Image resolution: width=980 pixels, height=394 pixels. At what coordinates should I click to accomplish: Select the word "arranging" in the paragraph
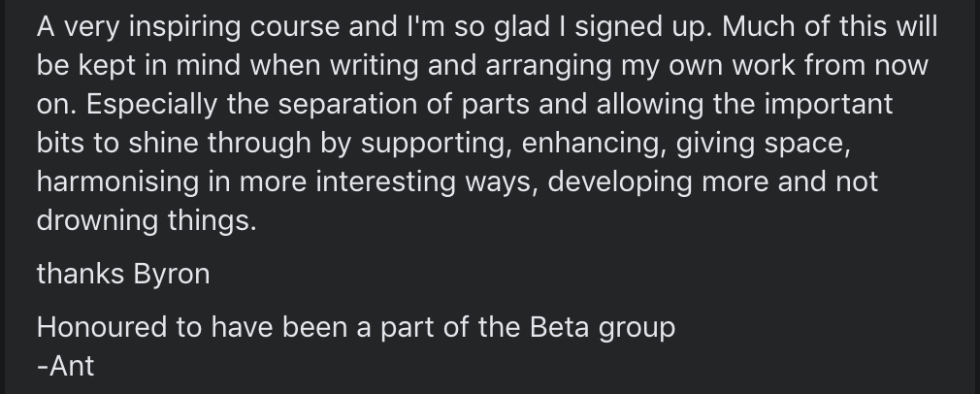coord(548,67)
